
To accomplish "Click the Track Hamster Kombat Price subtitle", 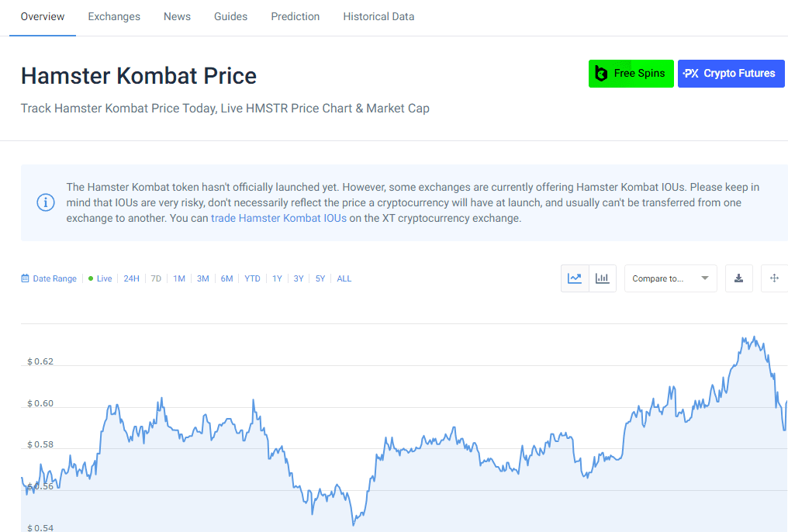I will [225, 109].
